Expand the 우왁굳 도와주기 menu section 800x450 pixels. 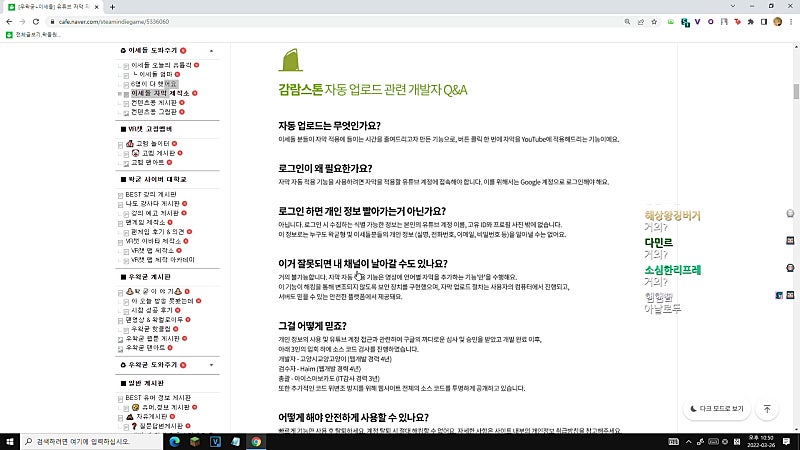pyautogui.click(x=211, y=365)
